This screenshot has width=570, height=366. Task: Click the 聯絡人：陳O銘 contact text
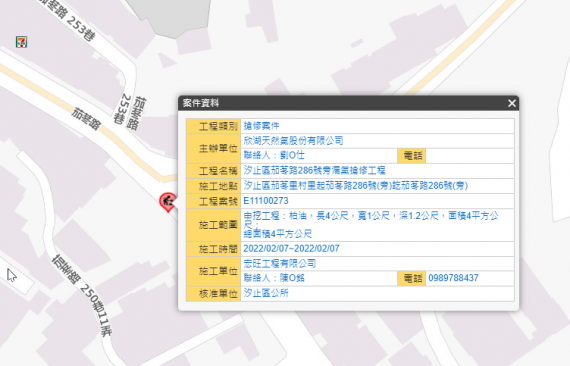coord(274,278)
